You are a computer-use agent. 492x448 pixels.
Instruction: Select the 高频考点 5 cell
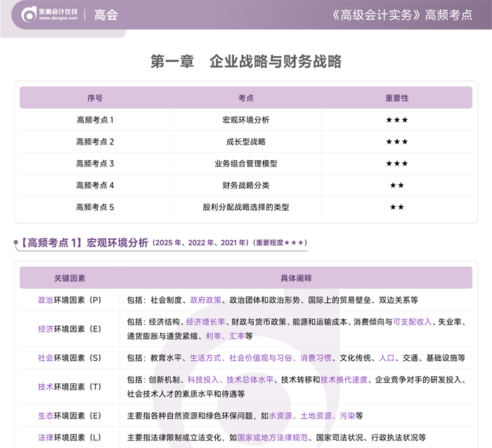[95, 207]
